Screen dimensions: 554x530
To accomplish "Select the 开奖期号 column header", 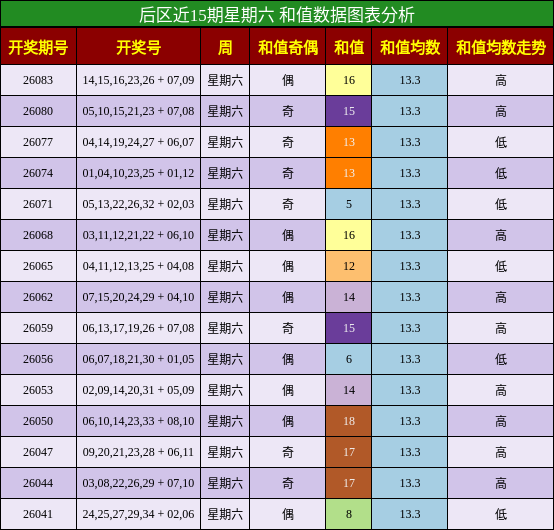I will [x=38, y=47].
